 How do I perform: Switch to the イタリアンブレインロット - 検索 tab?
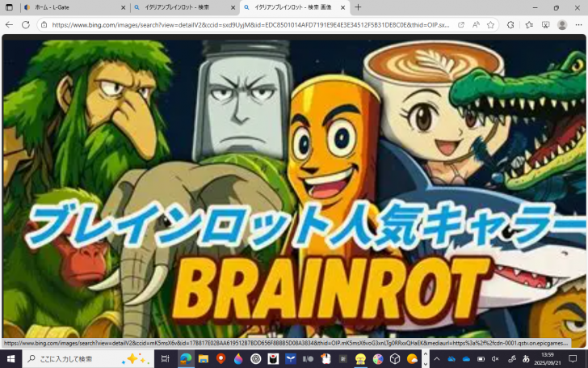185,7
